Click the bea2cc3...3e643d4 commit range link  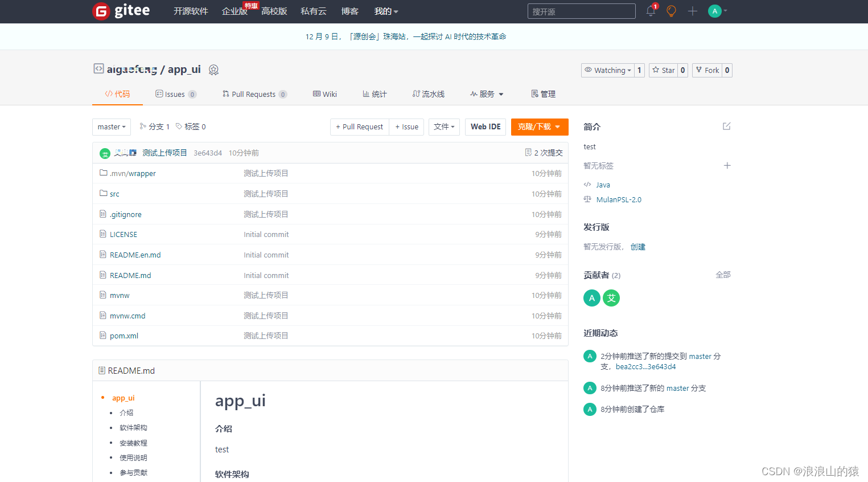click(x=645, y=366)
